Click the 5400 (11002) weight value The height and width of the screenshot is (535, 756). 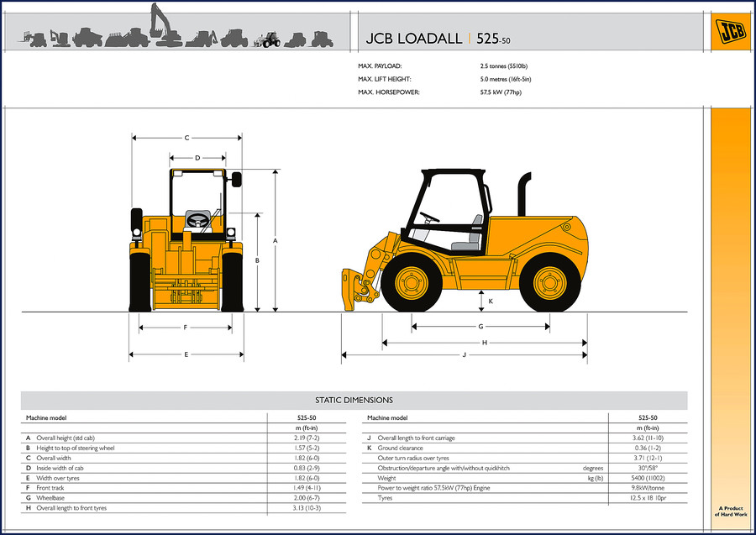tap(648, 478)
